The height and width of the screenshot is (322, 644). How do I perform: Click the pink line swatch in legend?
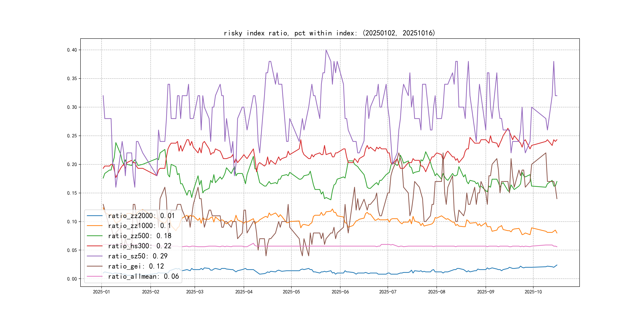[94, 276]
